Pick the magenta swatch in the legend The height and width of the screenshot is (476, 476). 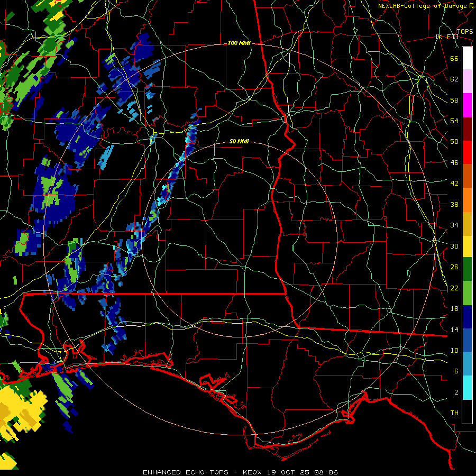(x=467, y=105)
